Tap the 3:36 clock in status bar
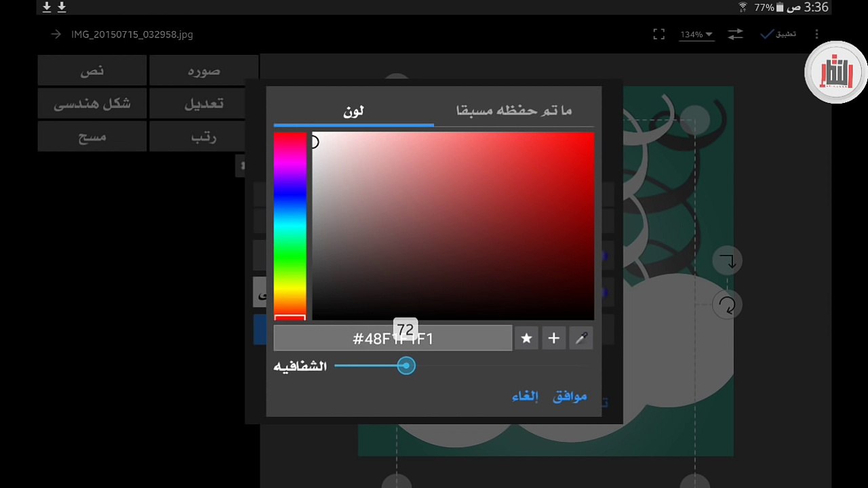The image size is (868, 488). pos(816,7)
